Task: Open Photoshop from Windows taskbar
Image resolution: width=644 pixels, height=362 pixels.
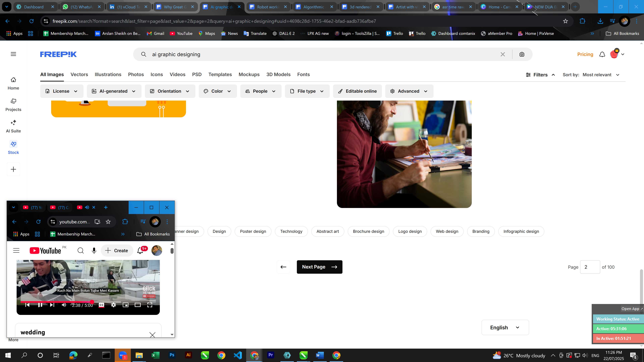Action: (x=172, y=355)
